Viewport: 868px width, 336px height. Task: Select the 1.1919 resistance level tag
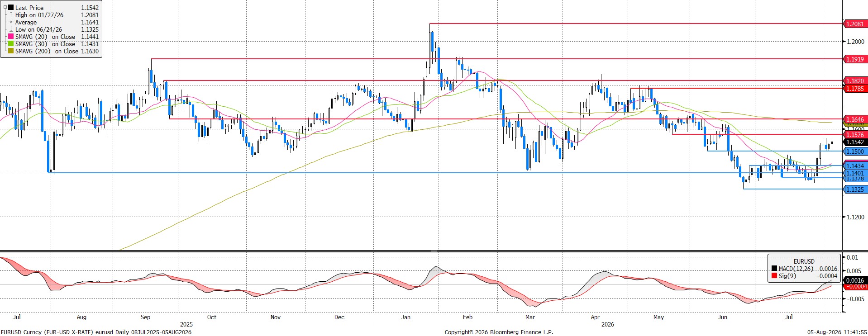click(x=855, y=59)
